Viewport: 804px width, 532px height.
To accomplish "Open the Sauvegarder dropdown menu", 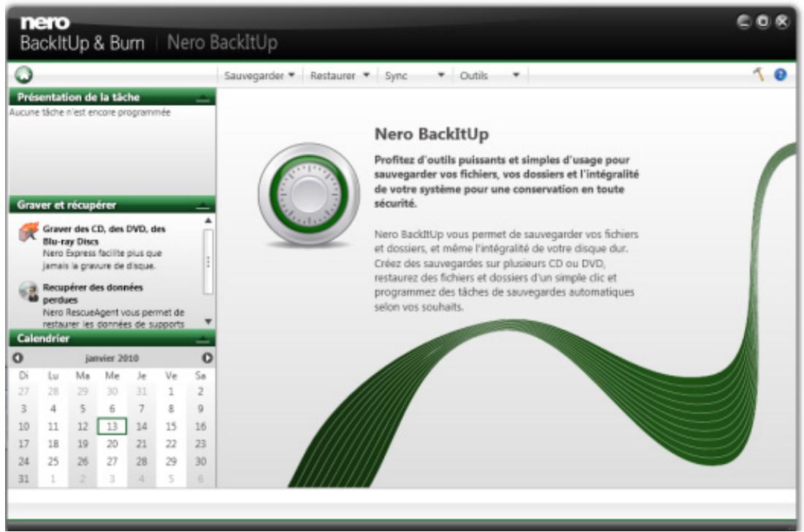I will point(259,75).
